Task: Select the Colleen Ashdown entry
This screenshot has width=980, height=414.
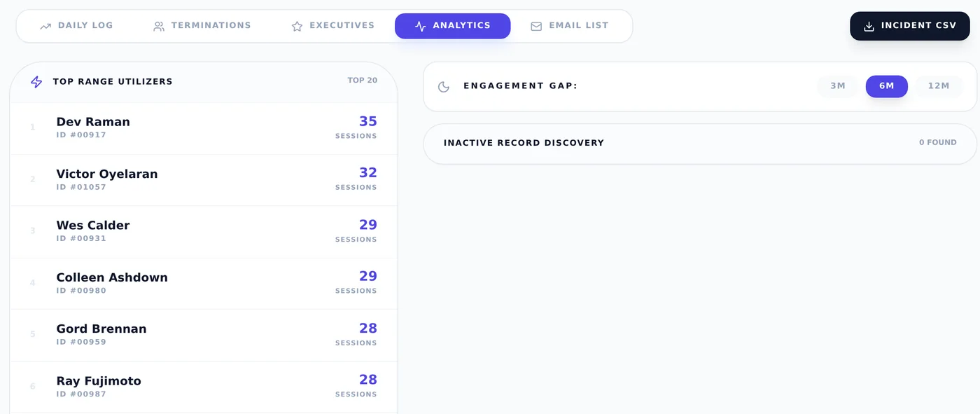Action: click(x=204, y=284)
